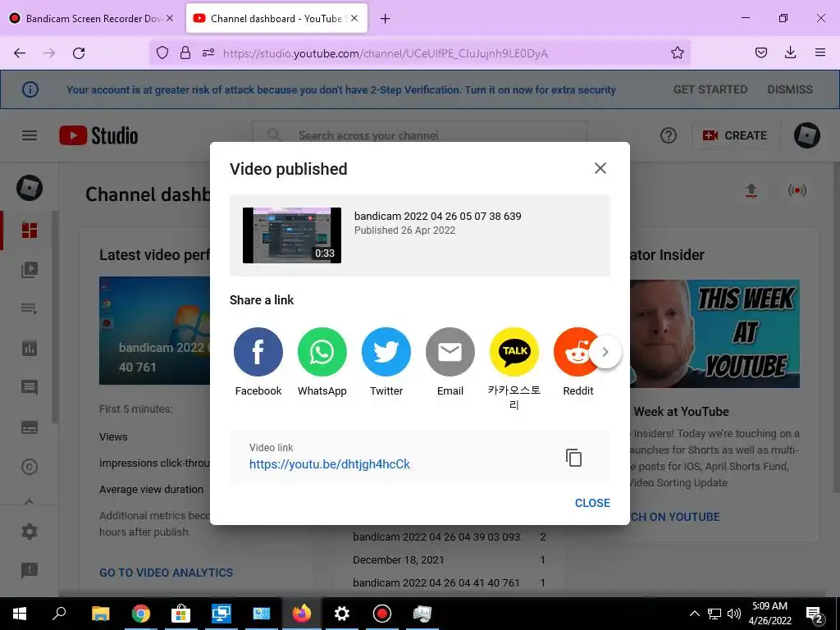The height and width of the screenshot is (630, 840).
Task: Open Content in the sidebar
Action: click(x=30, y=269)
